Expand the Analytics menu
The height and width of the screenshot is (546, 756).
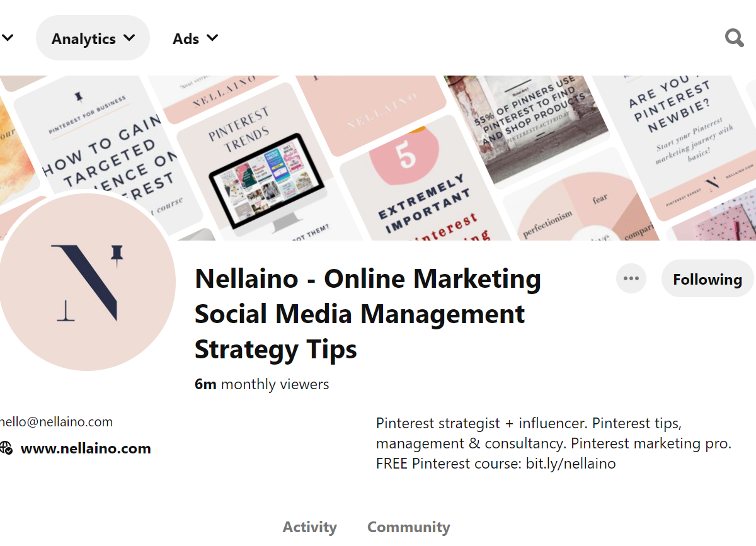click(93, 38)
